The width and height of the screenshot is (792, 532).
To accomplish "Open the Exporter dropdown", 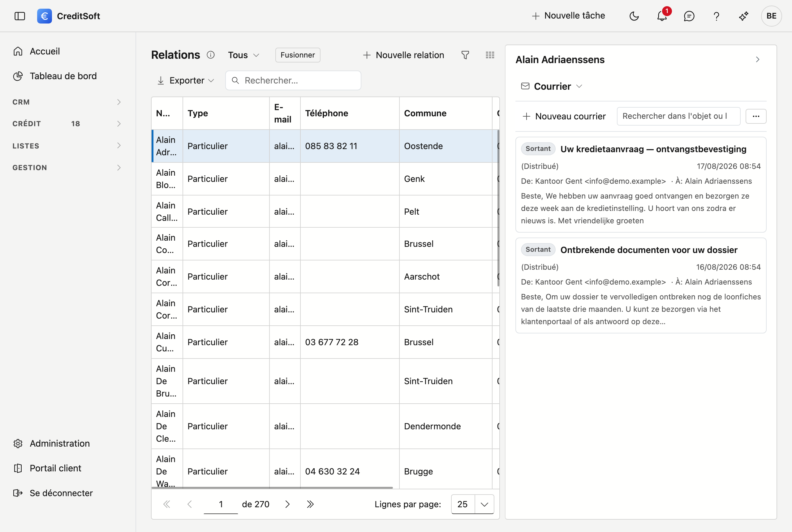I will coord(186,80).
